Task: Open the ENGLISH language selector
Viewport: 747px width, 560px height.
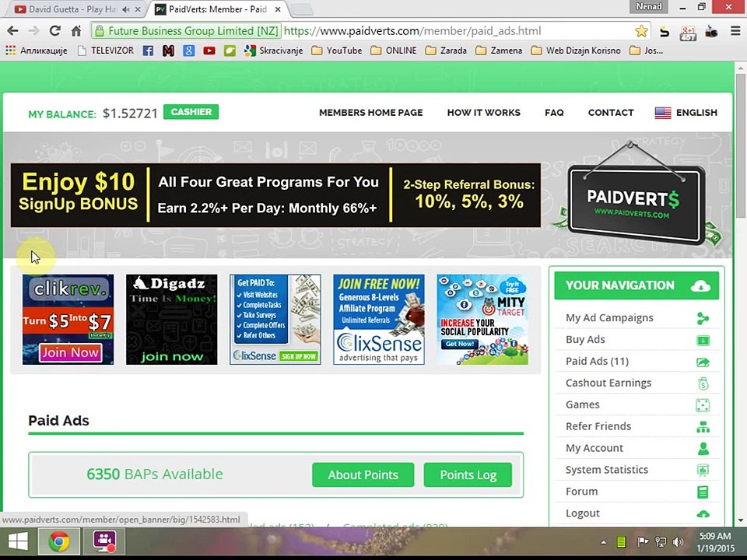Action: (x=686, y=113)
